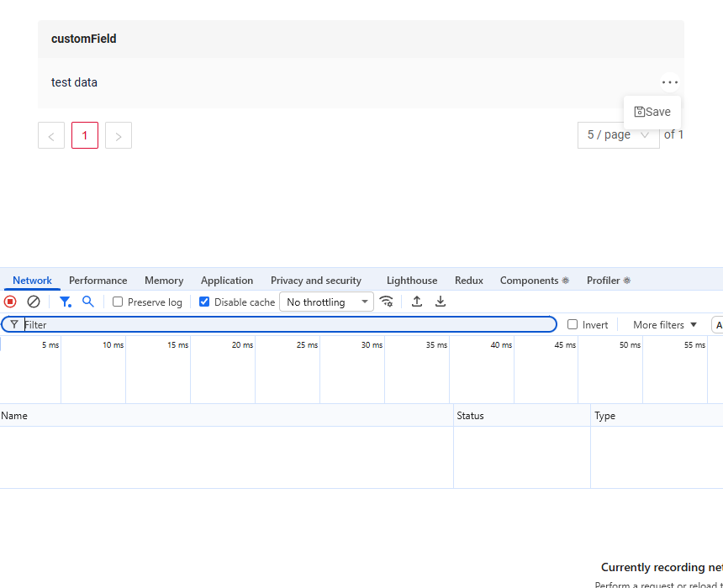723x588 pixels.
Task: Open the three-dot row actions menu
Action: [669, 82]
